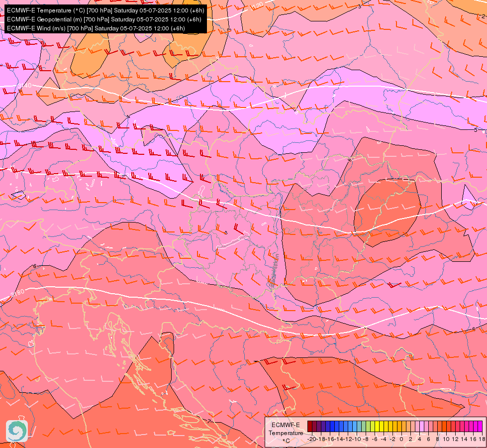Click the '-20' legend tick label
Image resolution: width=487 pixels, height=448 pixels.
312,439
